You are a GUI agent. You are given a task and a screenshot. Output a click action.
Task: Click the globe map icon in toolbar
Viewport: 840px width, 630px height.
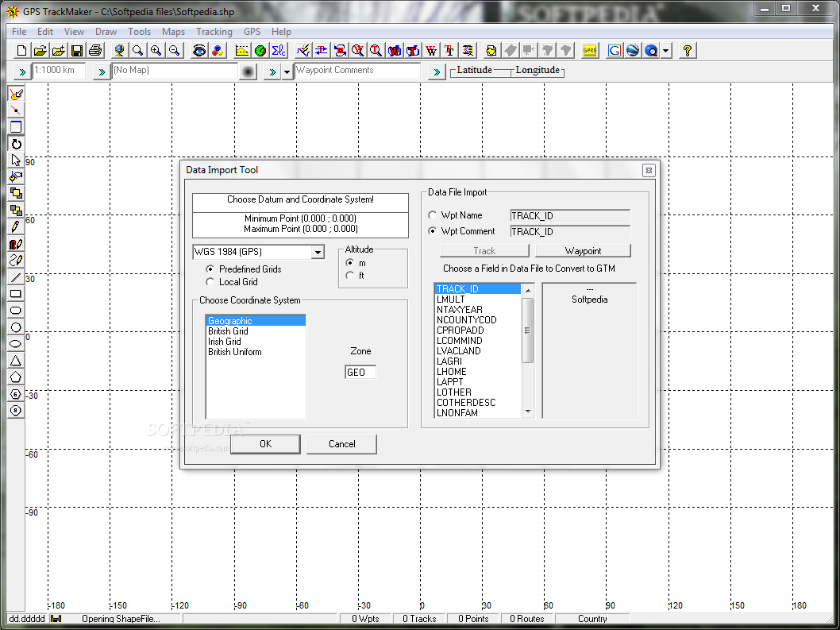[119, 50]
